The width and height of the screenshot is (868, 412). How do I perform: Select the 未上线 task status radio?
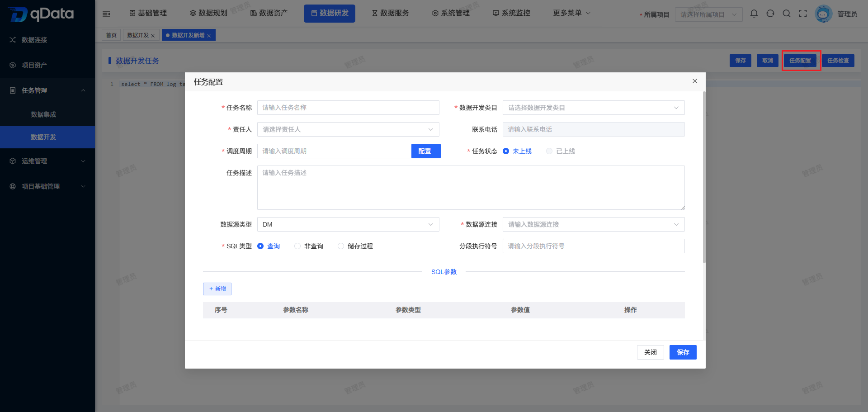pos(506,151)
